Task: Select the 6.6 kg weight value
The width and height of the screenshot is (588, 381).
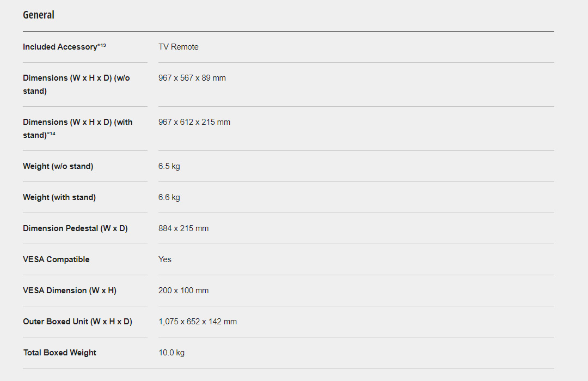Action: point(169,197)
